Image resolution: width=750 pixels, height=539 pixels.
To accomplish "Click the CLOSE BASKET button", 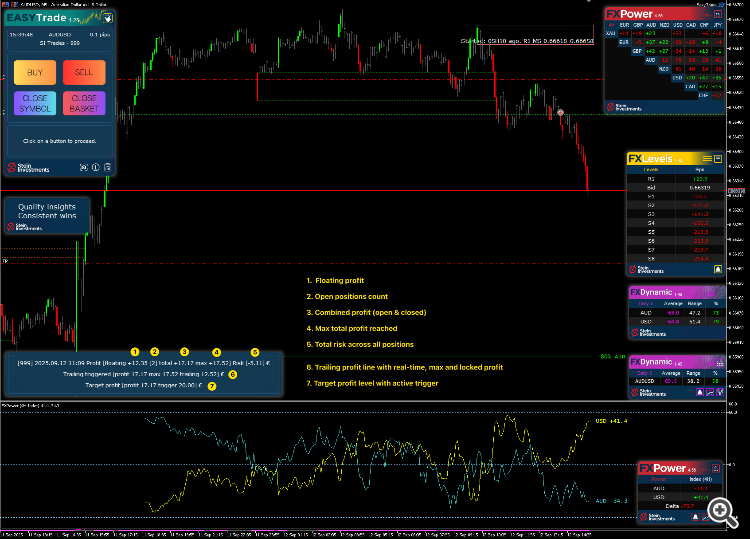I will [84, 103].
